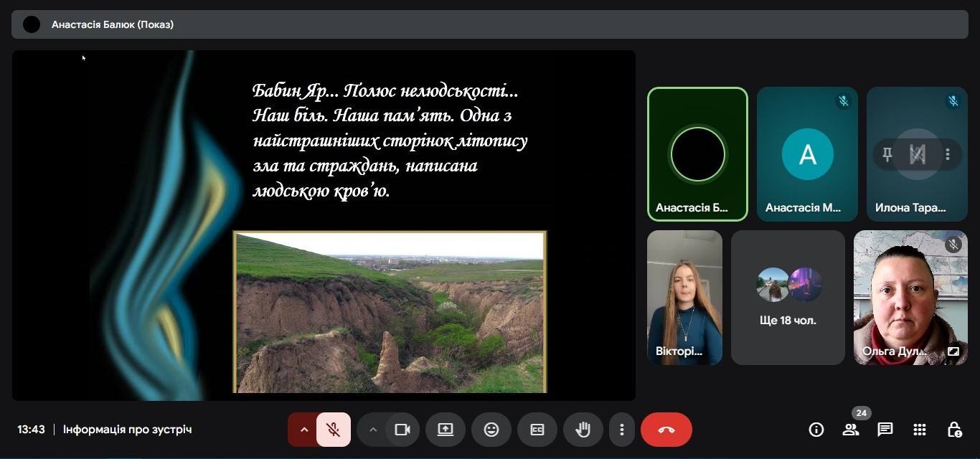The width and height of the screenshot is (980, 459).
Task: Open the chat panel
Action: point(885,430)
